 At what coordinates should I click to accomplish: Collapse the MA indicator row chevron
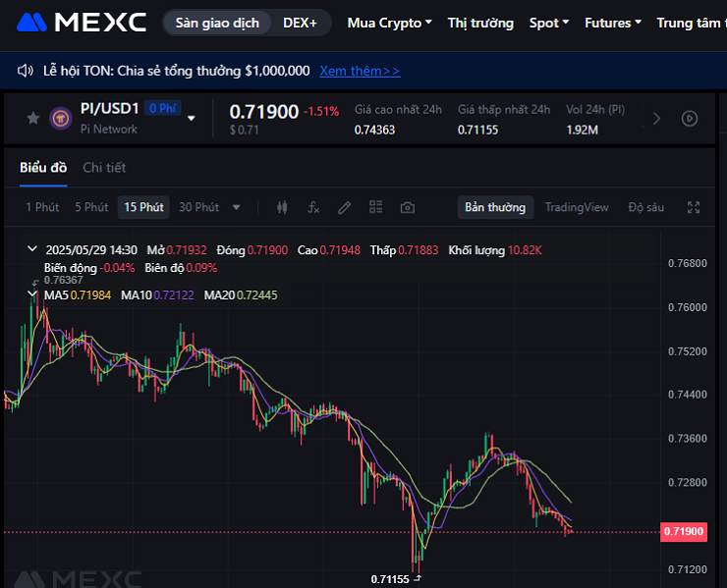[x=32, y=294]
